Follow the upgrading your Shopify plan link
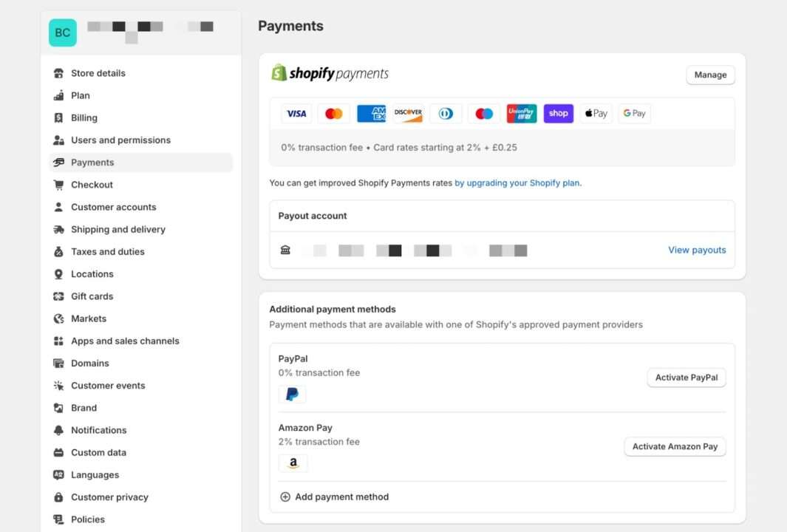Viewport: 787px width, 532px height. [518, 183]
